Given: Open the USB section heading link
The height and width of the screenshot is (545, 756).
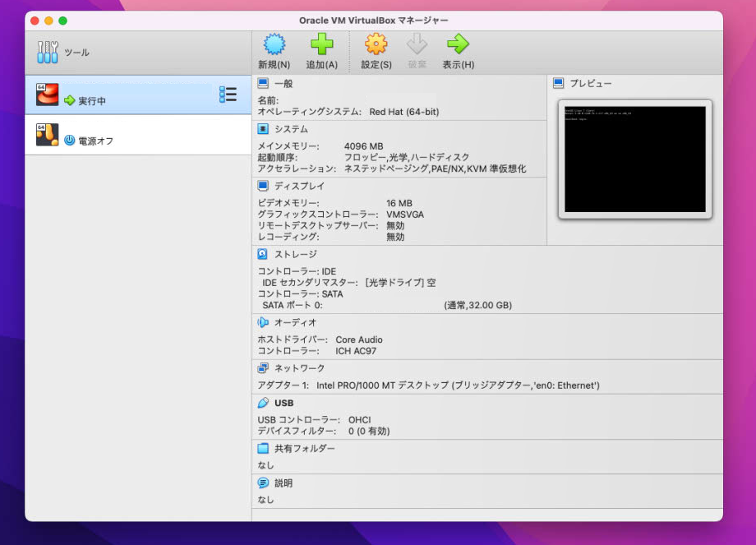Looking at the screenshot, I should coord(284,403).
